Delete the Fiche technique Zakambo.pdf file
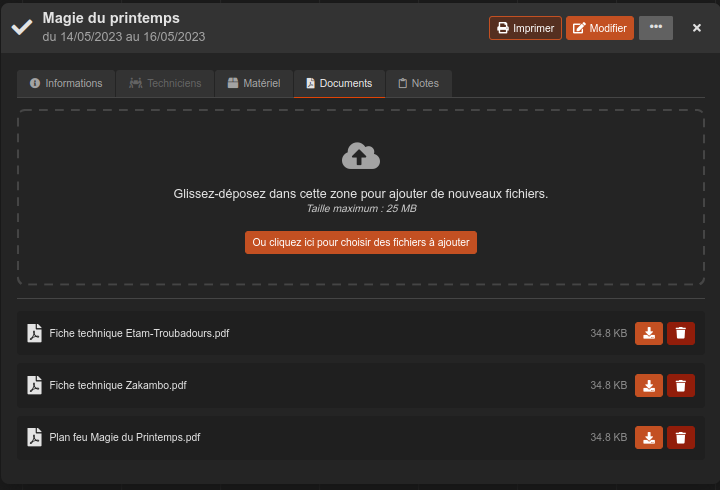 tap(681, 385)
